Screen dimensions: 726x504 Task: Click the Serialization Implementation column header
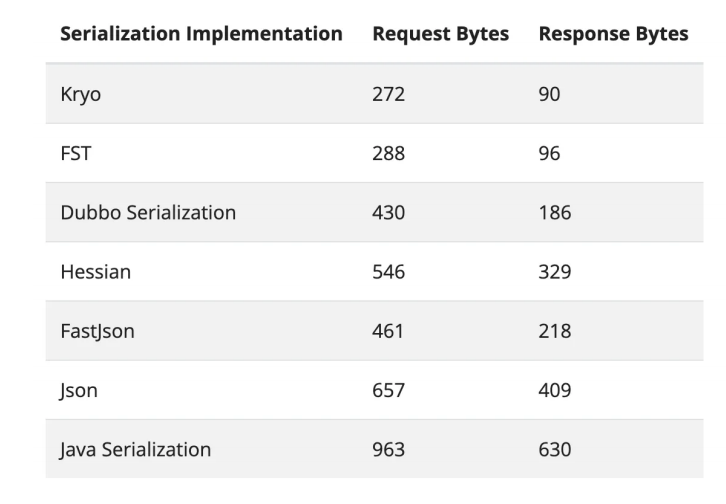coord(201,34)
